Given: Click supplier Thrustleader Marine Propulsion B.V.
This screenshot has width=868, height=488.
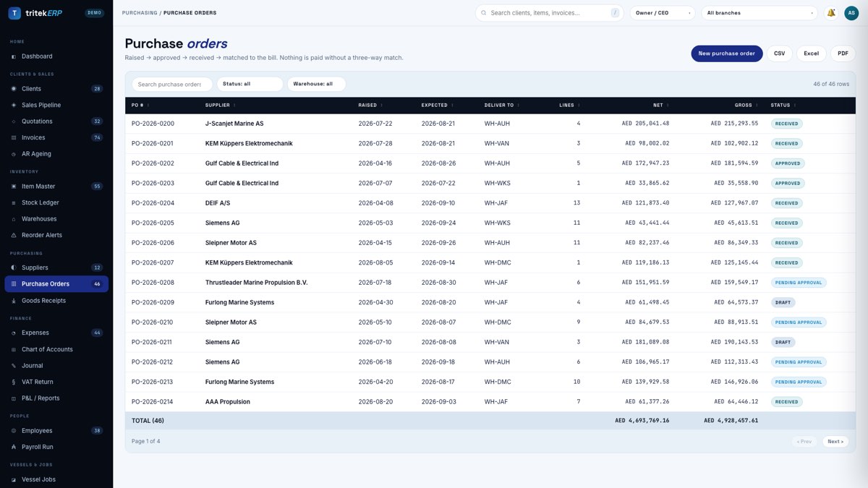Looking at the screenshot, I should (256, 283).
